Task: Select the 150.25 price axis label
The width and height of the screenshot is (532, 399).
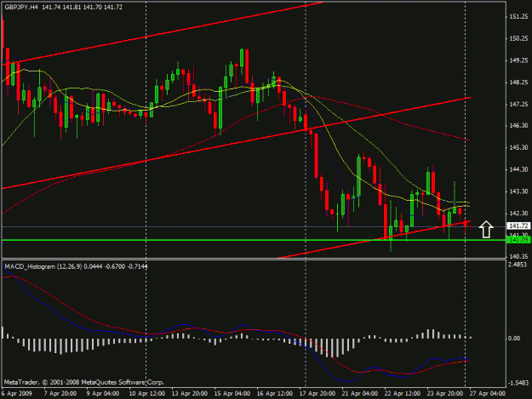Action: click(518, 38)
